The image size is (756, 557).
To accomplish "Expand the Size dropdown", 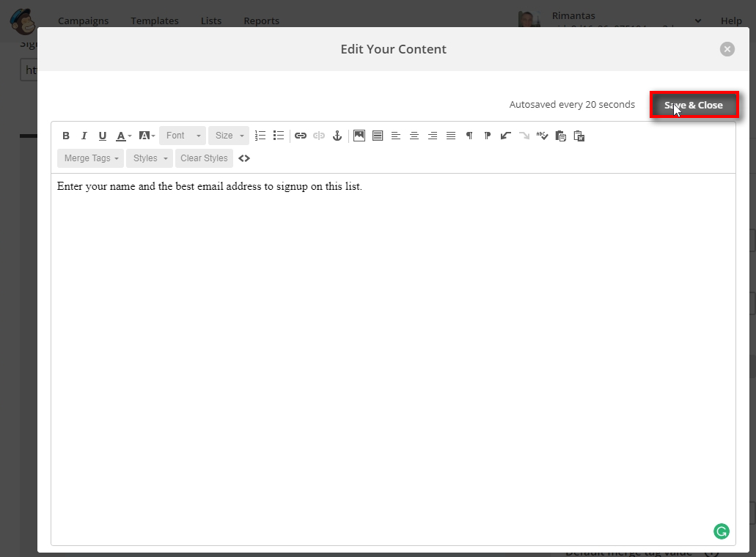I will pos(230,136).
